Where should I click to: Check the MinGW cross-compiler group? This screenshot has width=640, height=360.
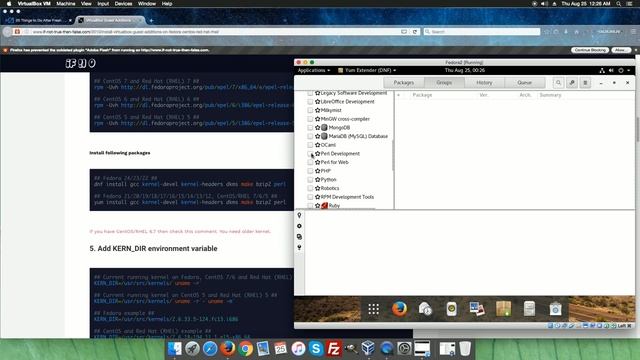pyautogui.click(x=310, y=119)
